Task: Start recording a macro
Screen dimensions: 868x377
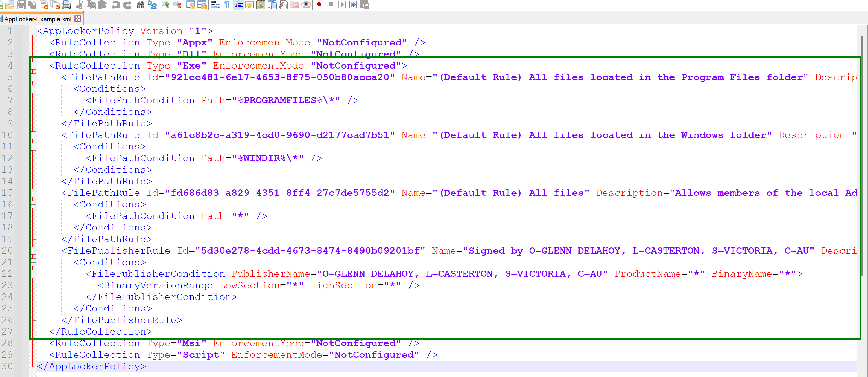Action: tap(319, 5)
